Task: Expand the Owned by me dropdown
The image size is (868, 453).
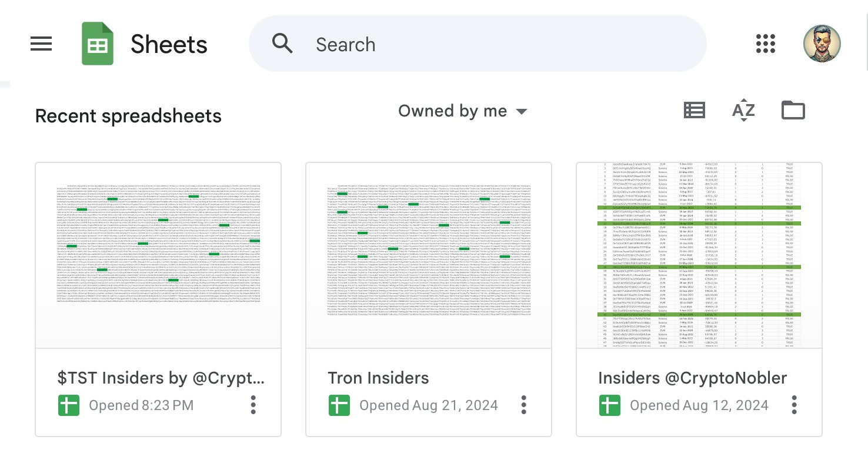Action: [x=463, y=111]
